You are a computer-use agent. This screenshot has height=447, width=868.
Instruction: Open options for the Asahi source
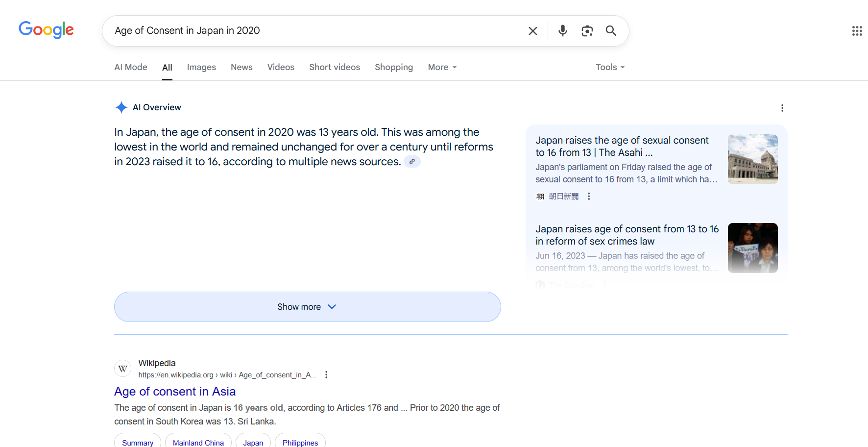(589, 196)
